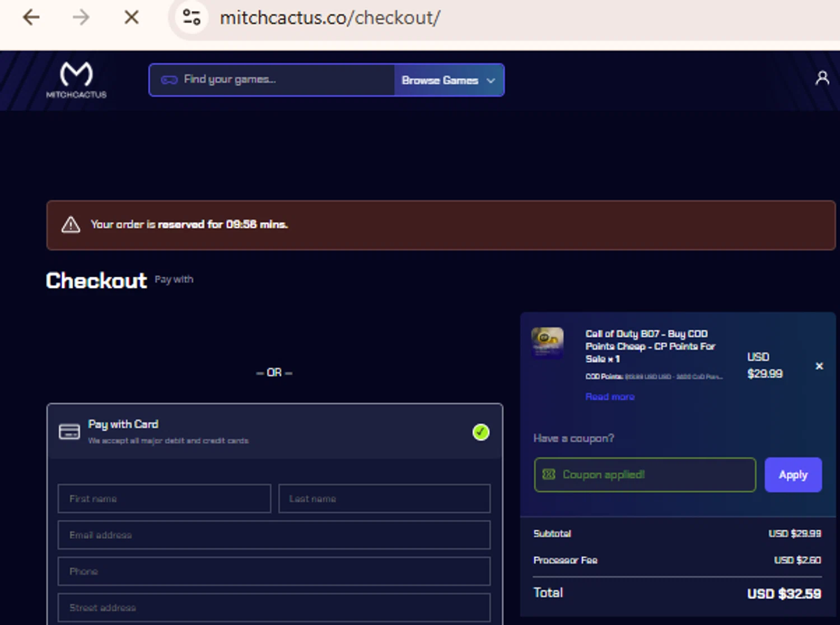The image size is (840, 625).
Task: Click the coupon ticket icon
Action: pos(549,474)
